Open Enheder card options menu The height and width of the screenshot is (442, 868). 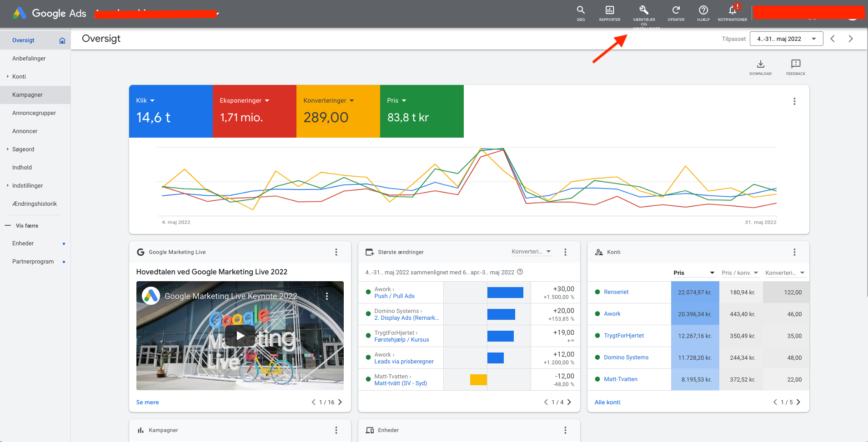[565, 430]
